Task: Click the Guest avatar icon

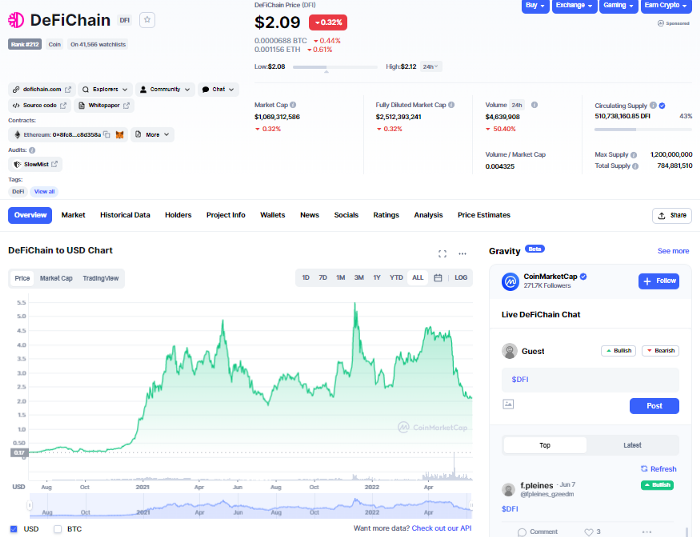Action: pos(509,351)
